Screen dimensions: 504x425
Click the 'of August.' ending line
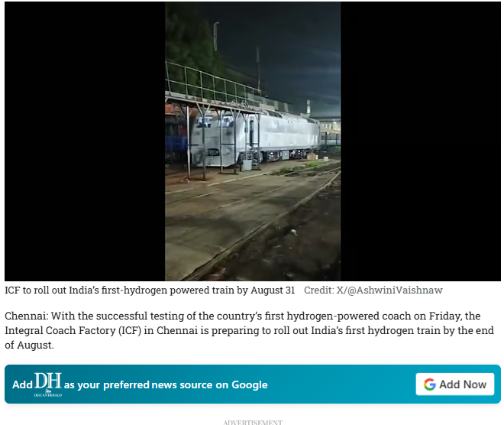point(29,345)
